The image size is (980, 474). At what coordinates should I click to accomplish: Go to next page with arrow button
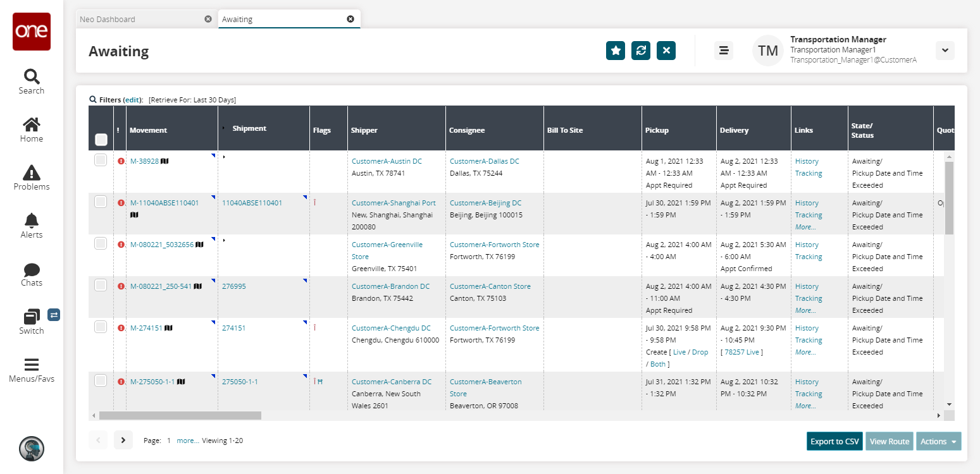pyautogui.click(x=123, y=440)
